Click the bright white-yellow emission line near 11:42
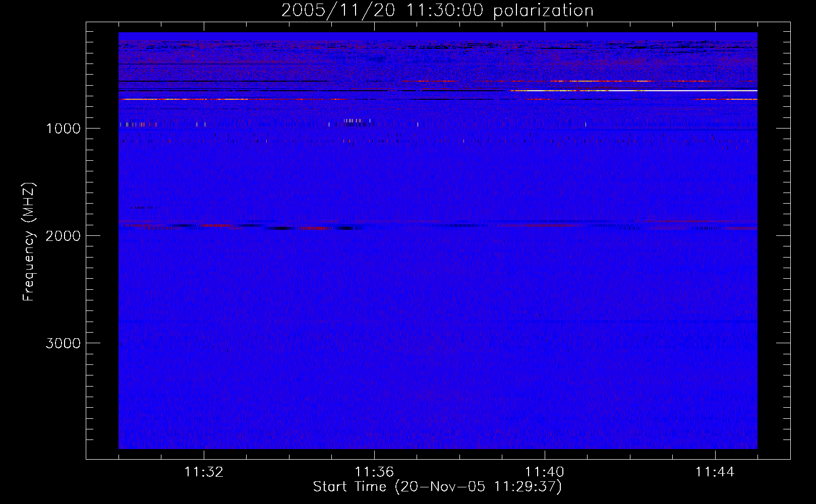 tap(634, 91)
